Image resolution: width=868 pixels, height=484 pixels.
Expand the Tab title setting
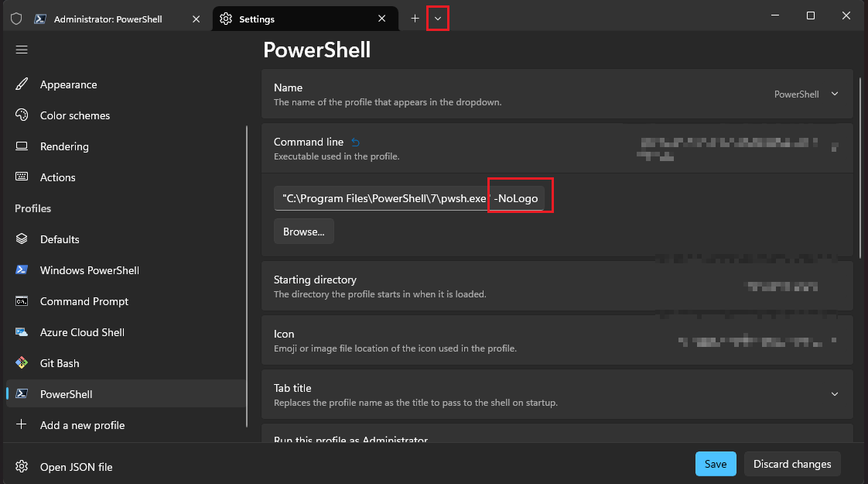557,394
